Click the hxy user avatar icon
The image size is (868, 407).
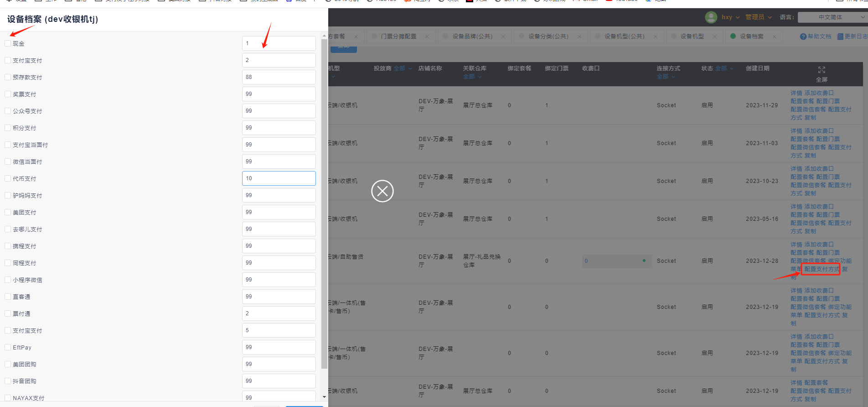711,17
